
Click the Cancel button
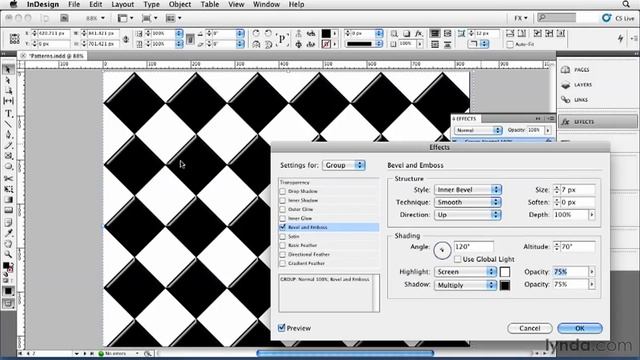point(530,328)
